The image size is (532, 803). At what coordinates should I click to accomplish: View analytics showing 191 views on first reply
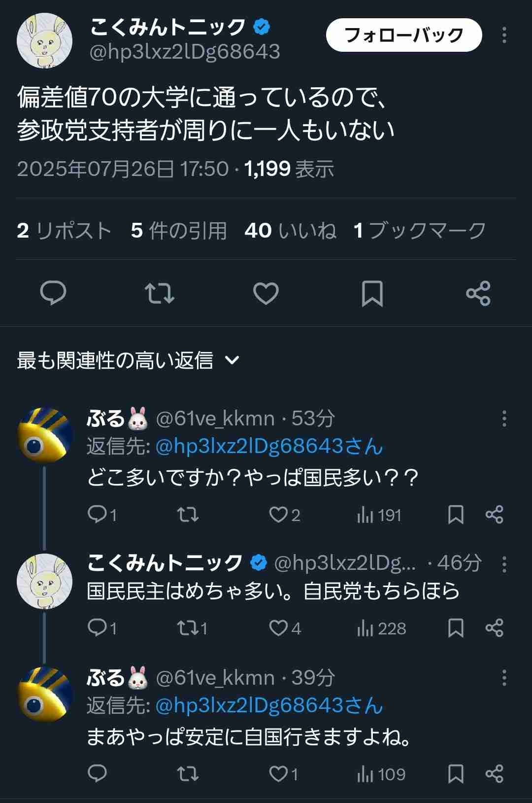coord(379,515)
